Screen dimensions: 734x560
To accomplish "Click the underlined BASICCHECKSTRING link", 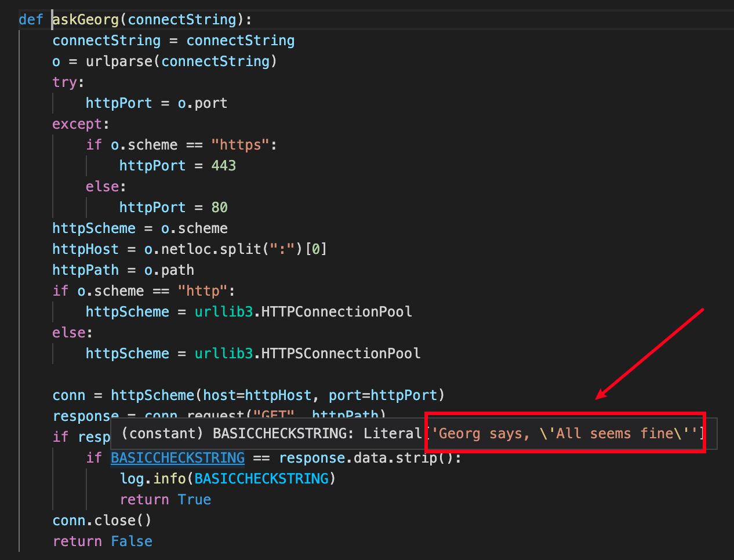I will pos(177,458).
